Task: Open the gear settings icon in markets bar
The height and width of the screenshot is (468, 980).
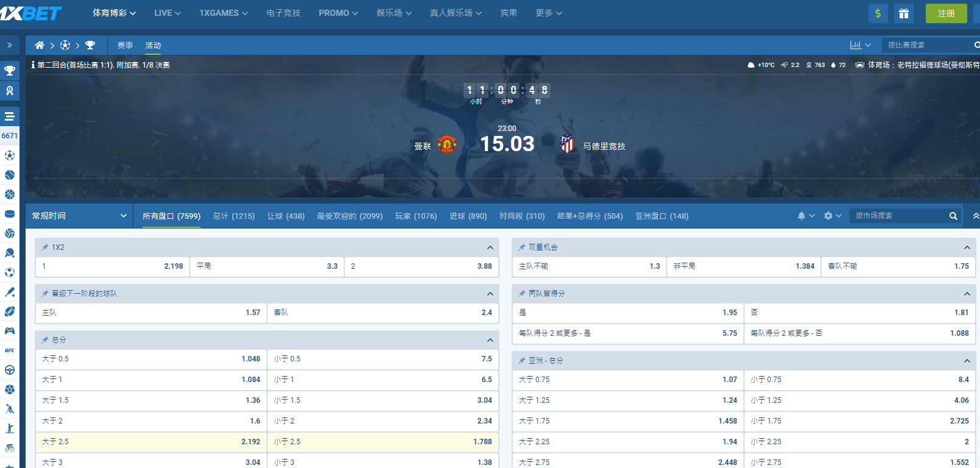Action: pos(828,216)
